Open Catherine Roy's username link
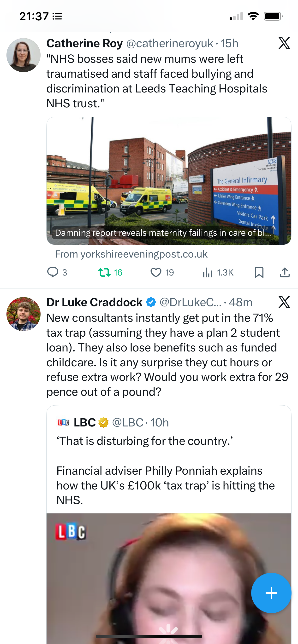The height and width of the screenshot is (644, 298). [170, 44]
